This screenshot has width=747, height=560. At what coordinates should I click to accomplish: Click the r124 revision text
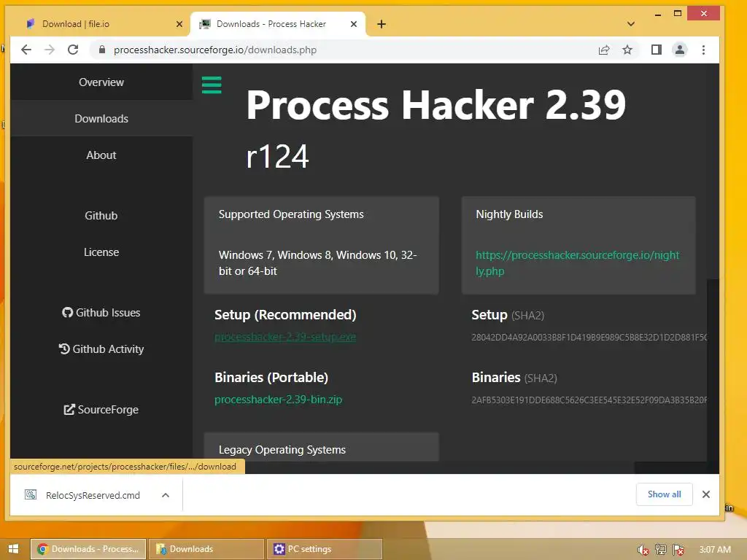[x=278, y=156]
